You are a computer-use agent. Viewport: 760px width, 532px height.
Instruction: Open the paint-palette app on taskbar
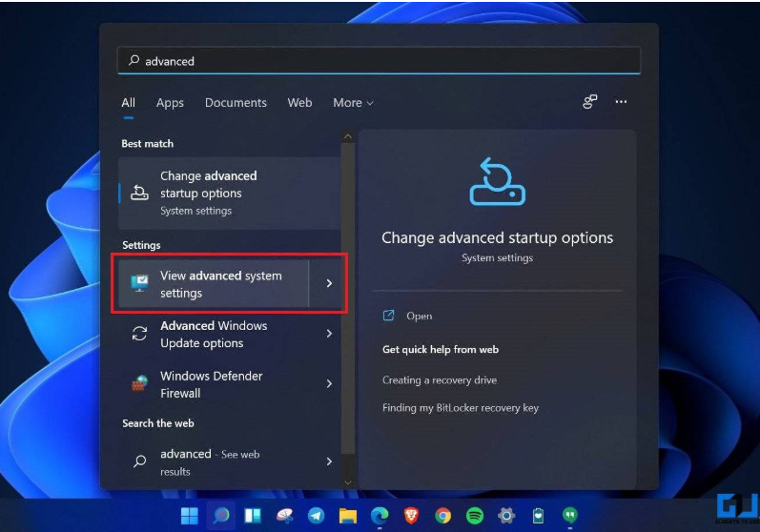point(284,516)
